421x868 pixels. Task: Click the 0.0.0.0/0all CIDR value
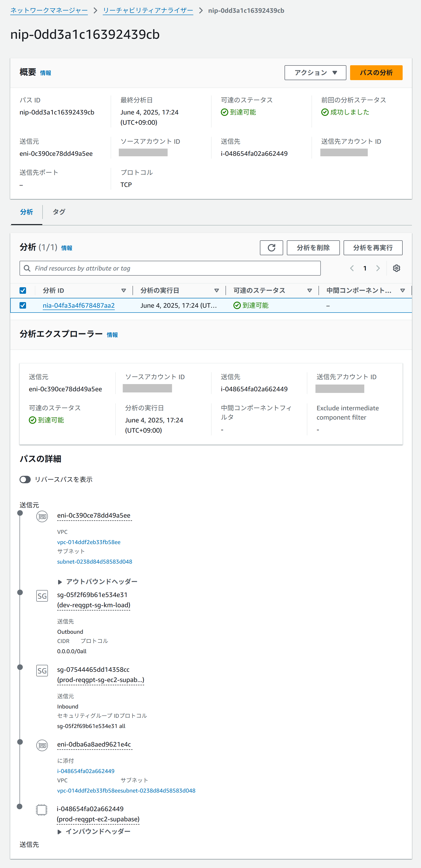coord(72,651)
